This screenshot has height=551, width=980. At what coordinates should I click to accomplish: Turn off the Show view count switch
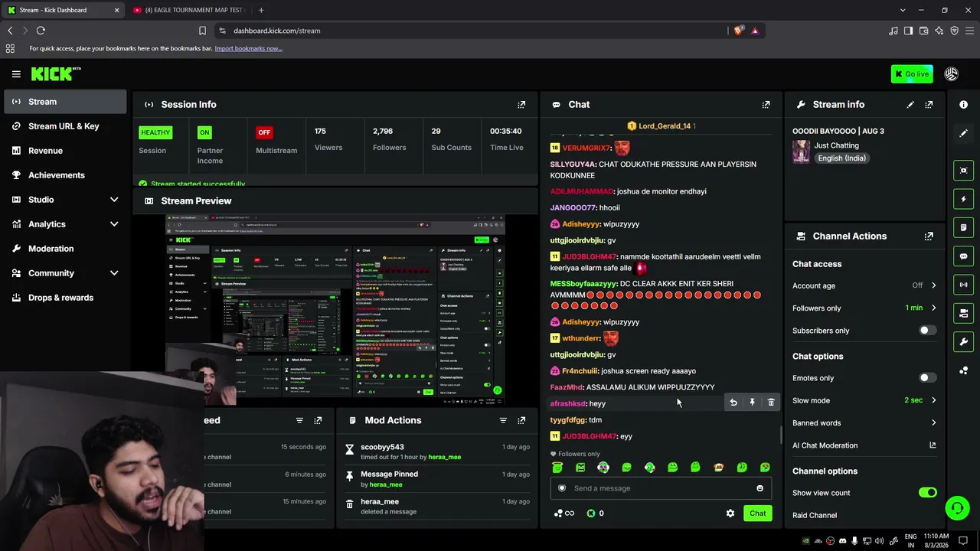click(927, 493)
